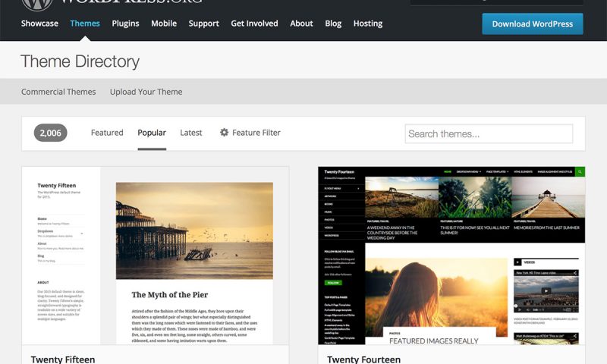Select the Themes navigation item

point(85,24)
